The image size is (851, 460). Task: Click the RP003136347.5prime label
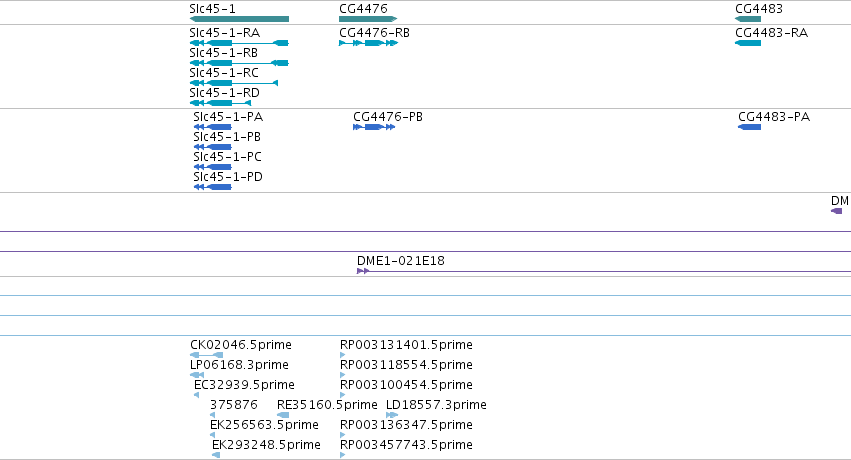(x=407, y=425)
